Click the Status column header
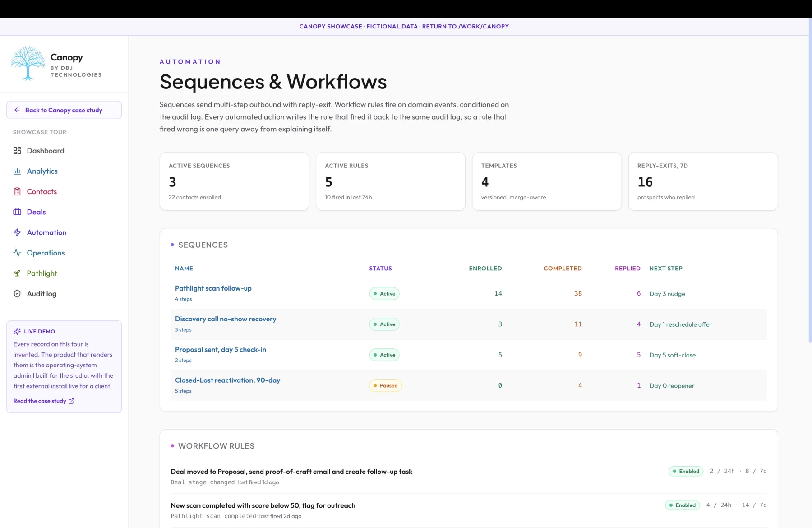 (381, 269)
